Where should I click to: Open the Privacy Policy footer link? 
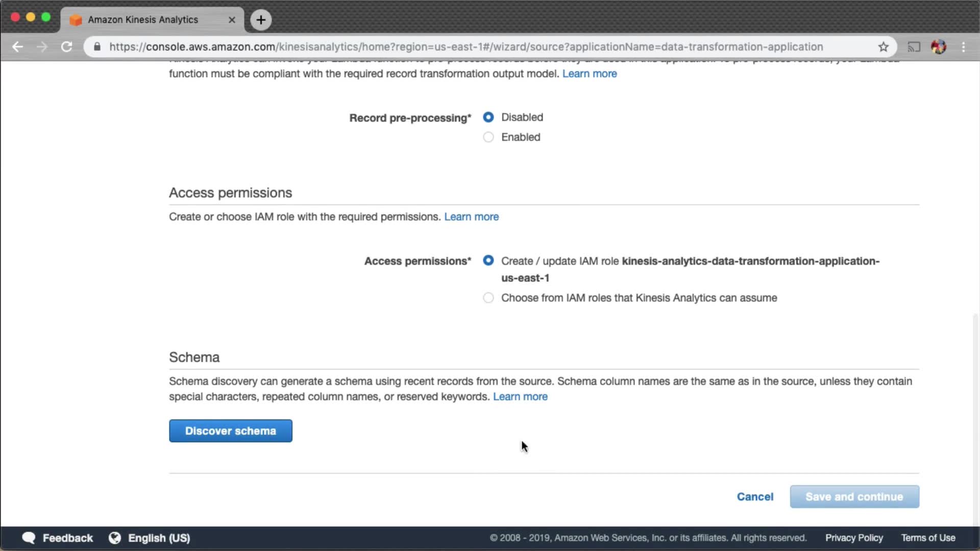(854, 538)
